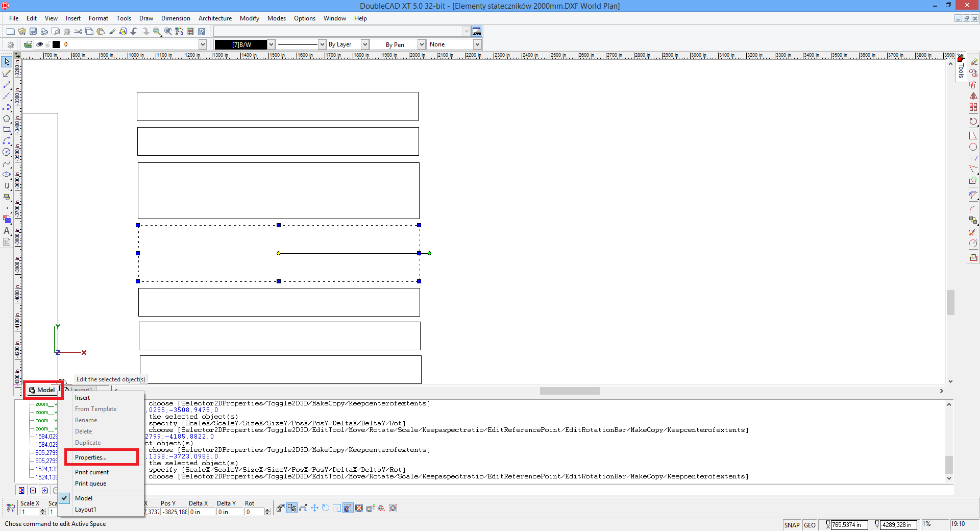Switch to the Model tab

coord(43,390)
